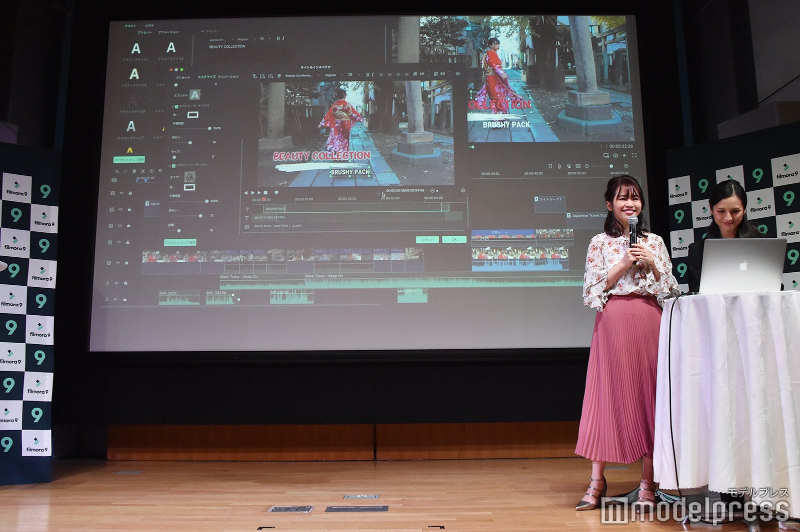Apply Italic styling to the title text
The width and height of the screenshot is (800, 532).
click(x=373, y=75)
